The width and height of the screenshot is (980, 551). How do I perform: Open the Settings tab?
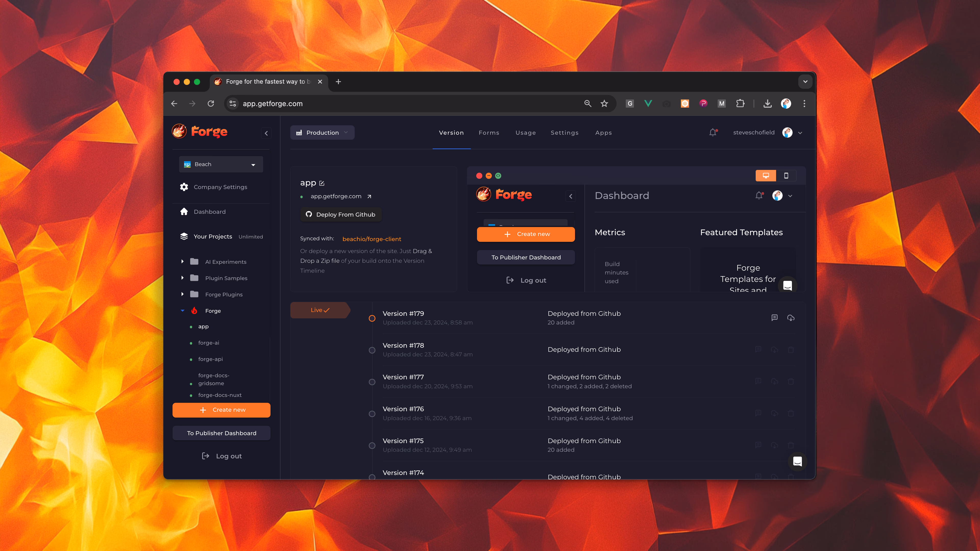(565, 133)
